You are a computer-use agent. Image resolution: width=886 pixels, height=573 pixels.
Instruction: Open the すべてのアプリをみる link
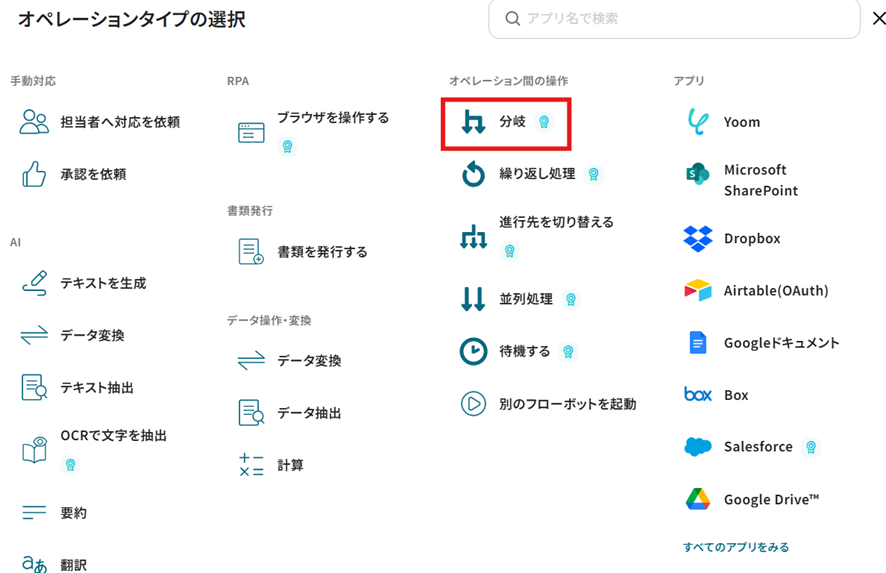(x=736, y=547)
